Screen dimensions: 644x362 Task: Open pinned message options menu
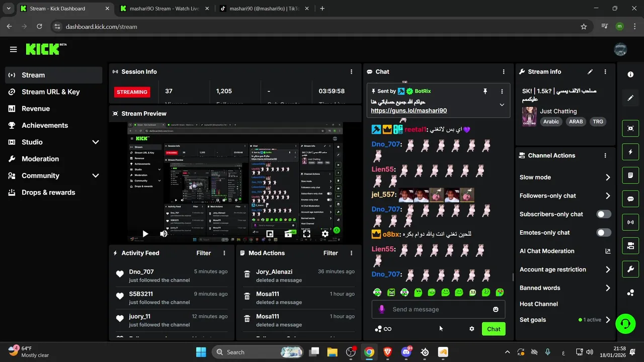[x=502, y=91]
